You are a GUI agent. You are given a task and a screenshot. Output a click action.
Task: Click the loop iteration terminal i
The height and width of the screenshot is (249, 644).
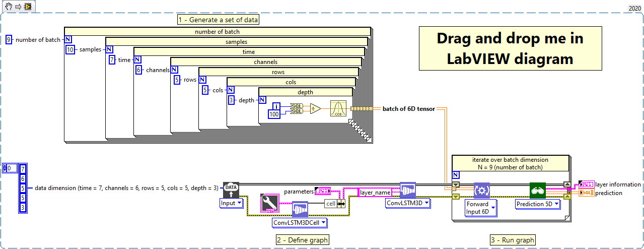point(276,106)
